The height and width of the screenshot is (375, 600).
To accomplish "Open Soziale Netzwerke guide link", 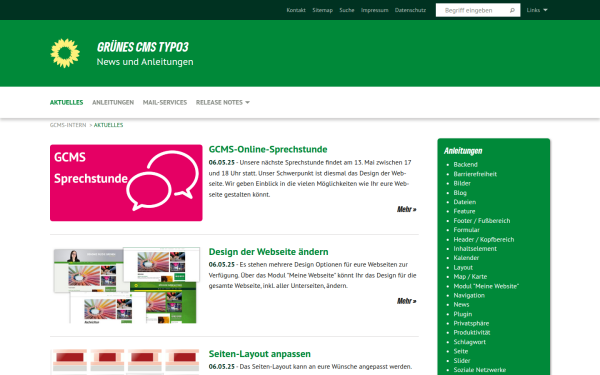I will click(x=480, y=370).
